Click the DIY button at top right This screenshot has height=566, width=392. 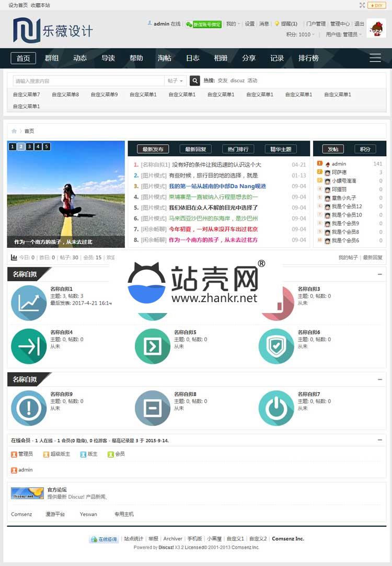point(377,5)
